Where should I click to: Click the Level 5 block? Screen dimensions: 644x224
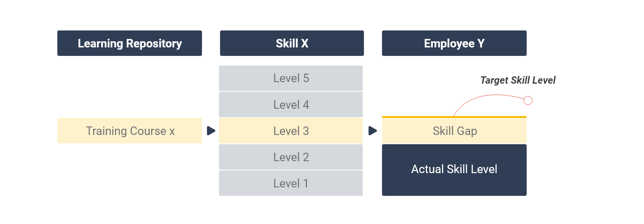291,78
